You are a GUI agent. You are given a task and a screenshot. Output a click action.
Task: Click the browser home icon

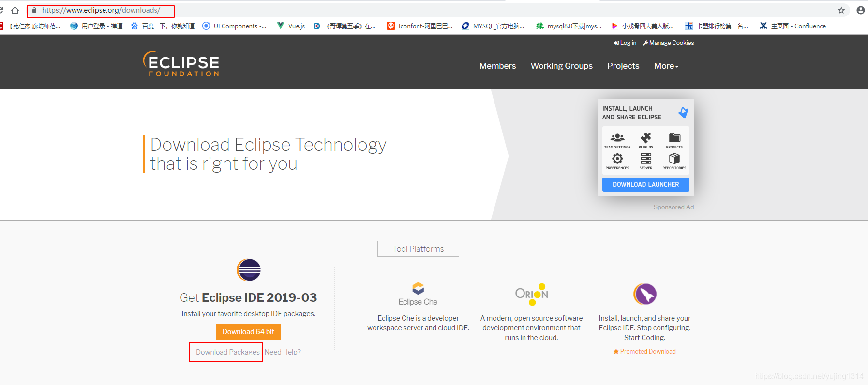(15, 10)
